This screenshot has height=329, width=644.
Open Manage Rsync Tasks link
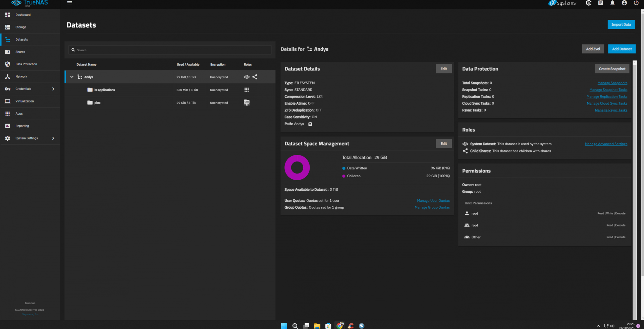(611, 110)
